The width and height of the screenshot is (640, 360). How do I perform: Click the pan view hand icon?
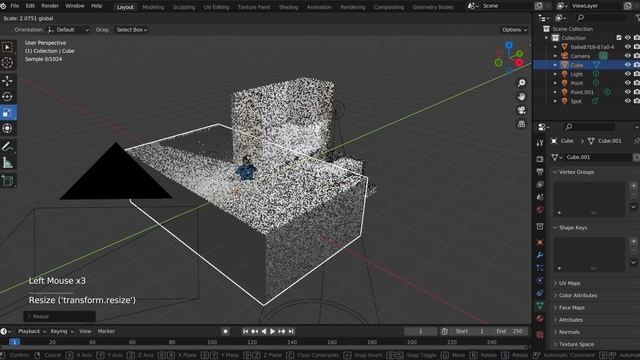(x=521, y=97)
